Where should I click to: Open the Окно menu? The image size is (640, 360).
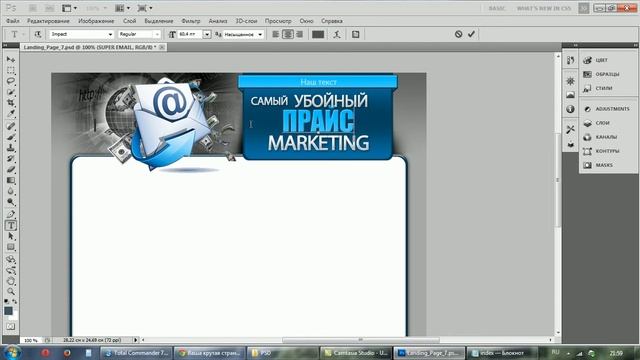click(x=306, y=21)
